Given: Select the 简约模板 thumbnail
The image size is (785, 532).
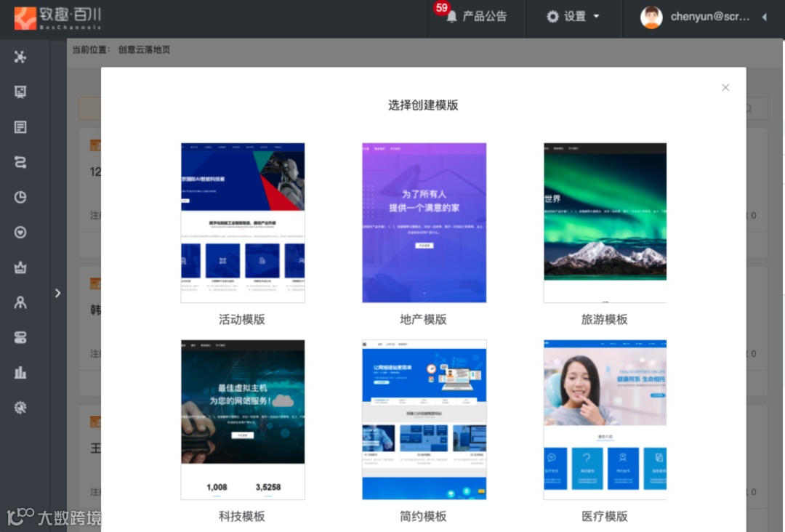Looking at the screenshot, I should point(424,419).
